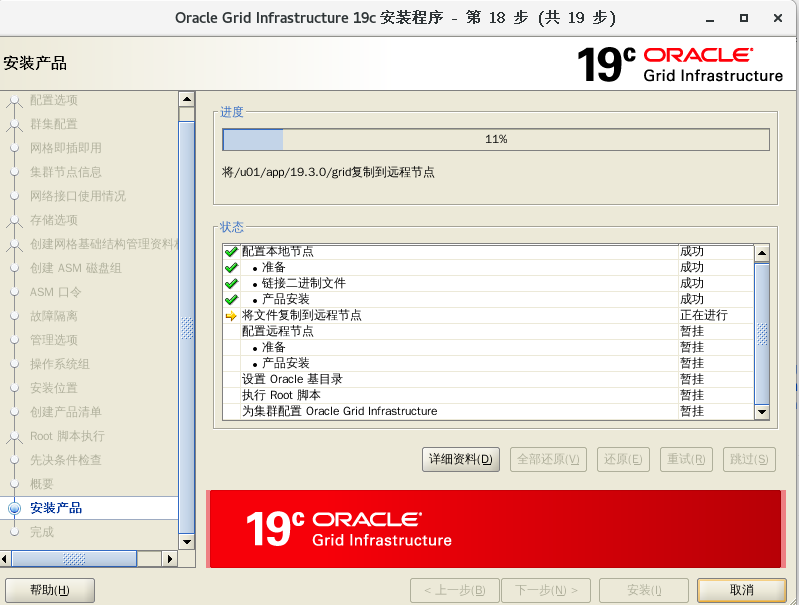Close the installer window
The height and width of the screenshot is (605, 799).
778,18
